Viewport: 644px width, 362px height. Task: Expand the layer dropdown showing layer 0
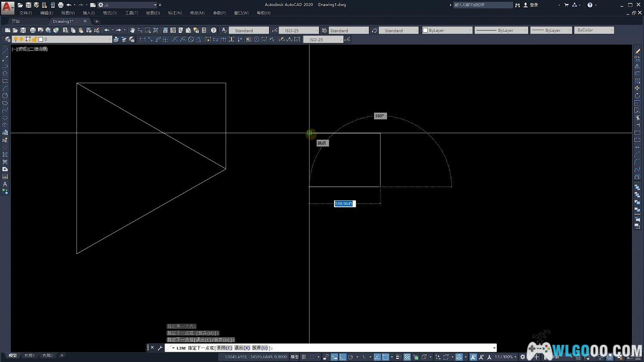coord(77,39)
